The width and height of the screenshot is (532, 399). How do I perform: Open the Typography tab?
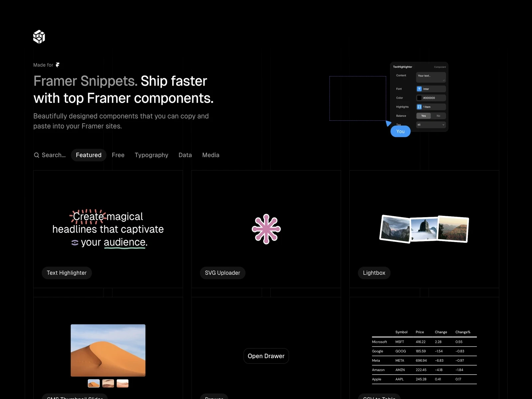click(151, 155)
